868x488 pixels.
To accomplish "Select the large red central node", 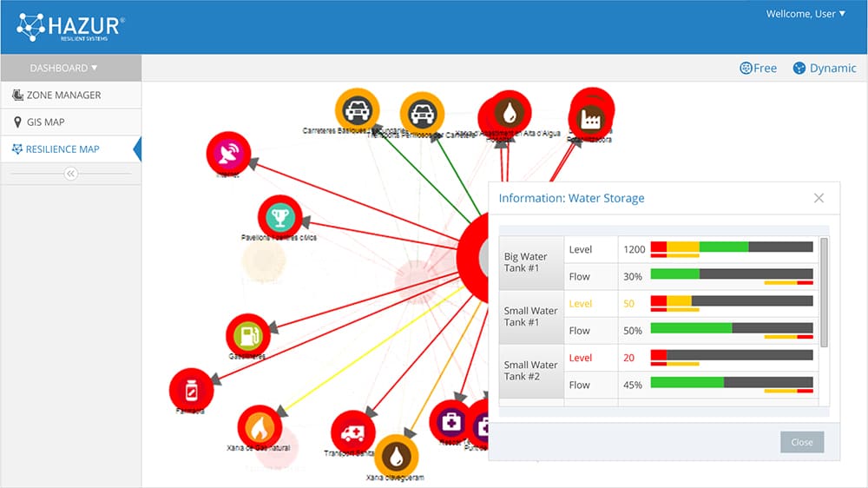I will 473,258.
